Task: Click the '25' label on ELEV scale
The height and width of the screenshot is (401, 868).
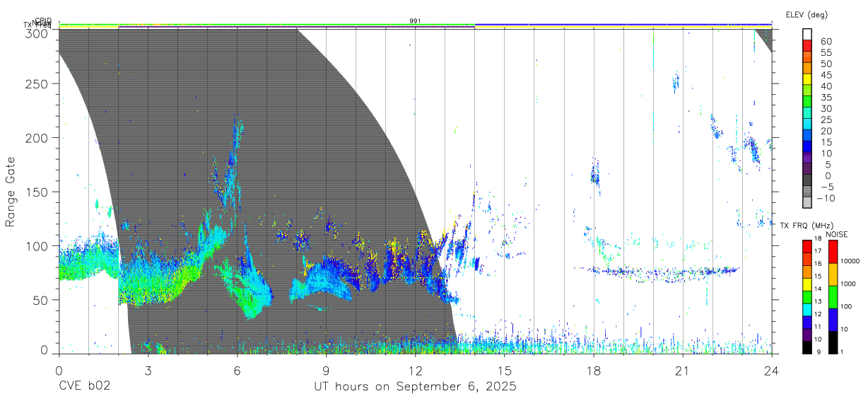Action: [826, 120]
